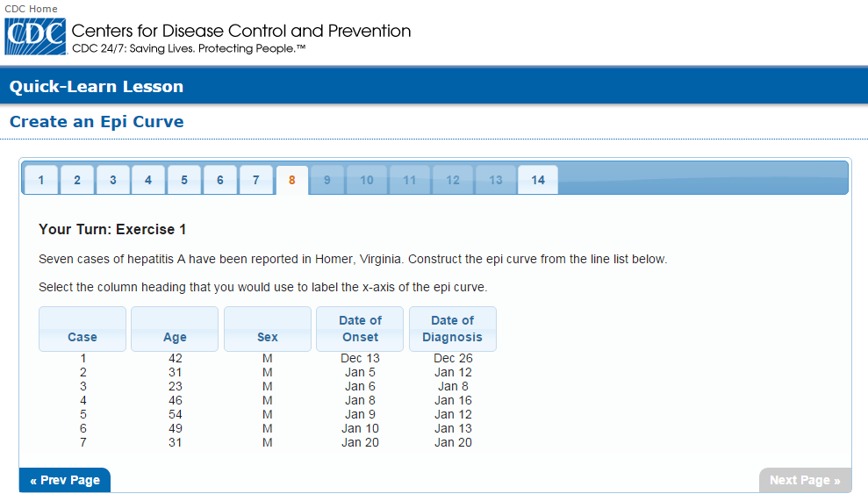Click onset date Jan 9

coord(360,414)
